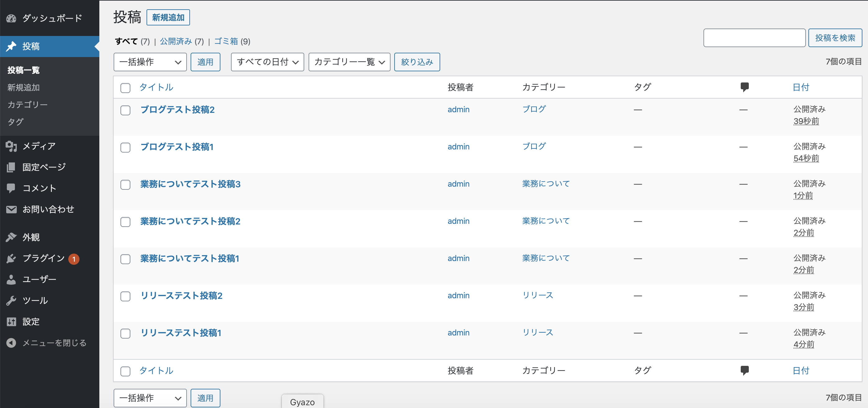
Task: Open the カテゴリー一覧 category dropdown
Action: pos(349,62)
